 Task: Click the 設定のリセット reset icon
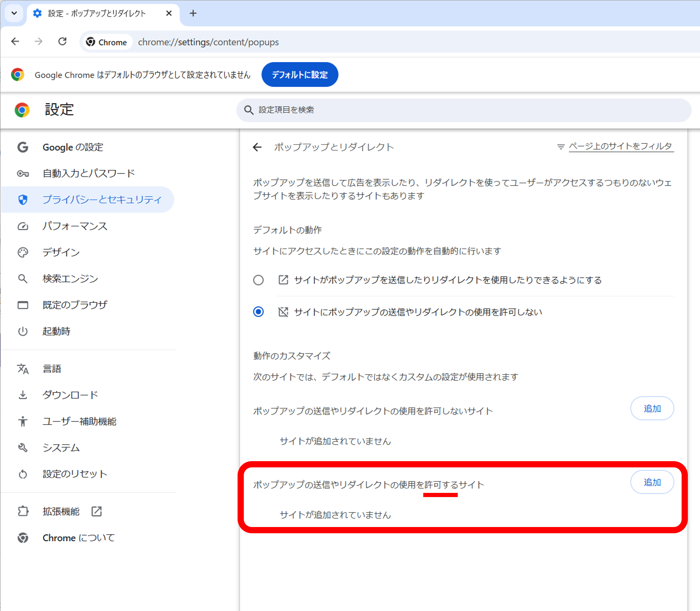[x=23, y=474]
